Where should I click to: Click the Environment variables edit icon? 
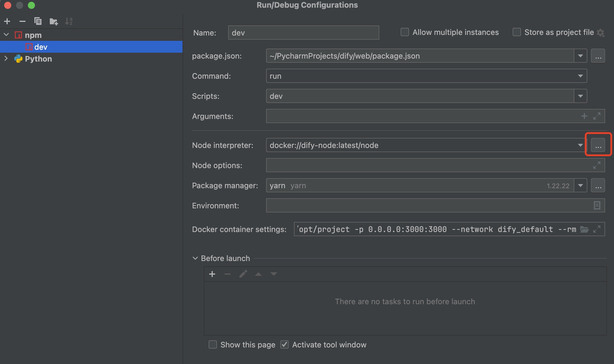pos(597,205)
